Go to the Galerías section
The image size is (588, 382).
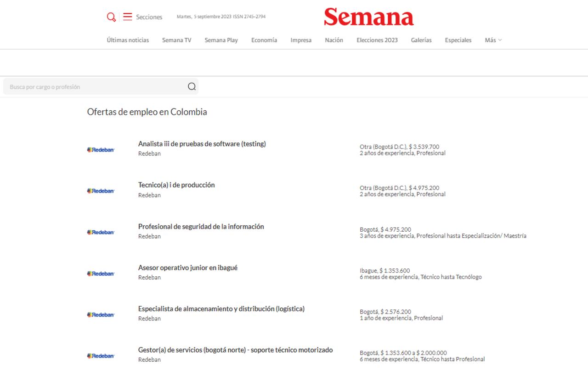coord(421,40)
